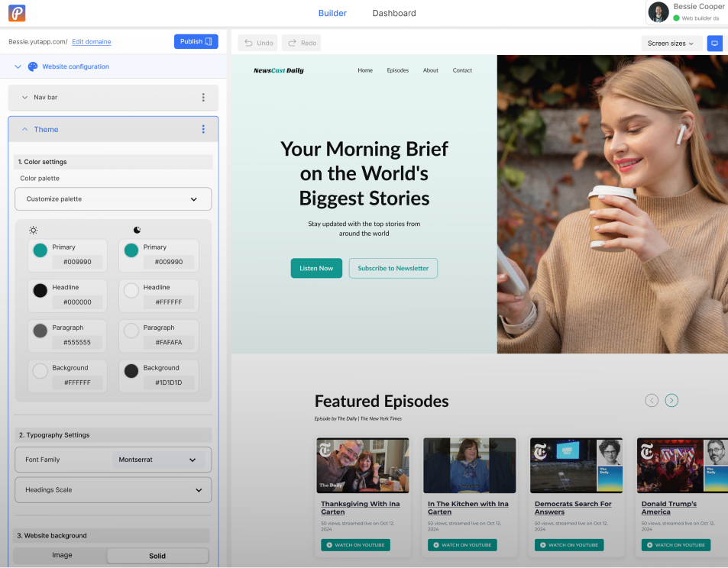Image resolution: width=728 pixels, height=568 pixels.
Task: Switch website background to Solid
Action: [x=157, y=556]
